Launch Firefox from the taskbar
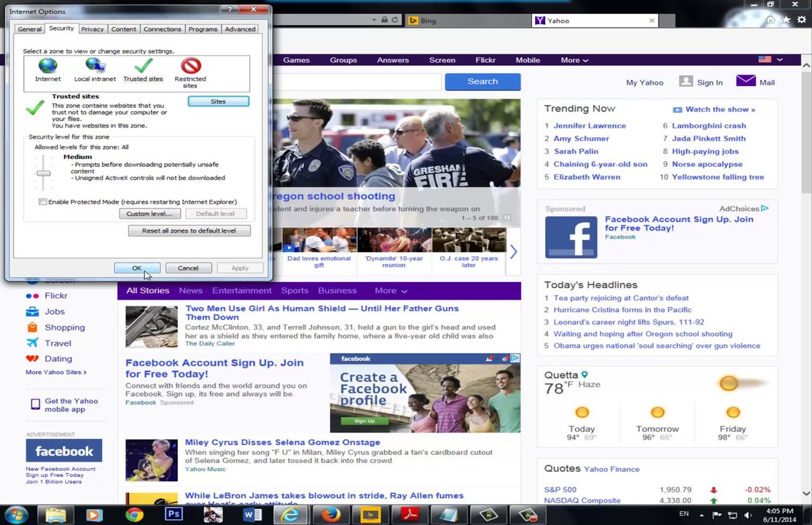 (x=331, y=515)
